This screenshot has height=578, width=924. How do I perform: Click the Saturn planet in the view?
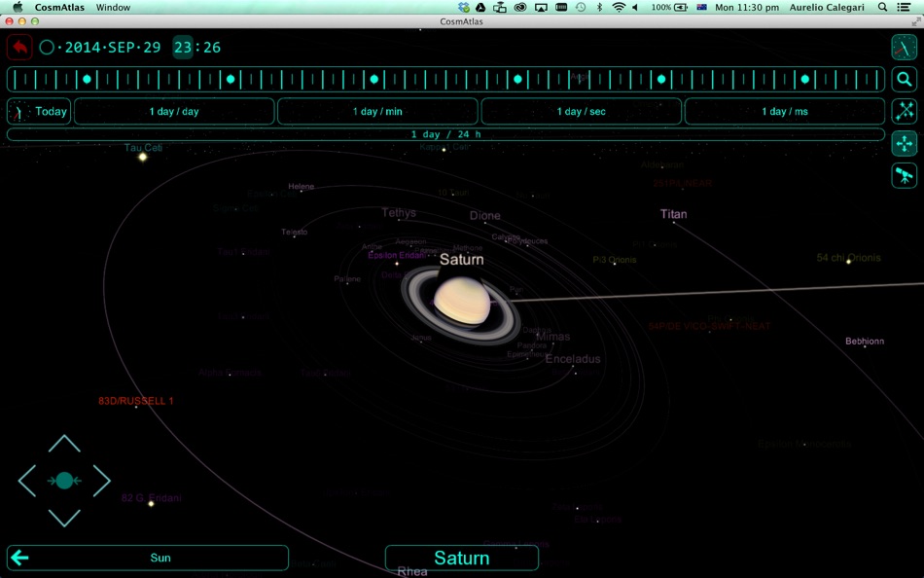(x=462, y=301)
